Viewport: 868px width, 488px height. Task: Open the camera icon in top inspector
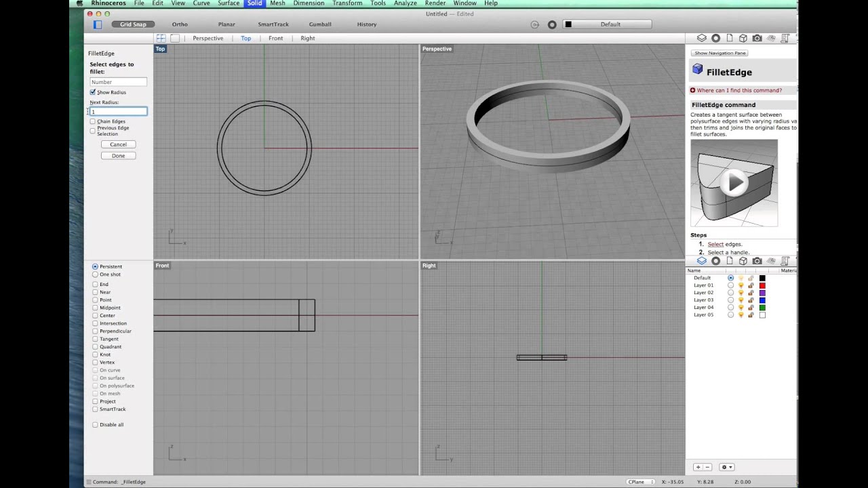coord(757,38)
